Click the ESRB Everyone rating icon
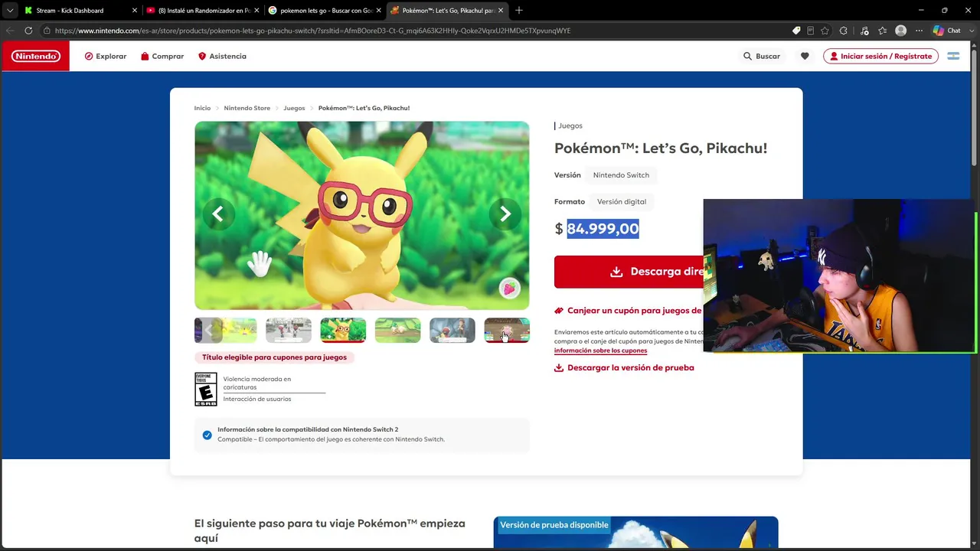This screenshot has height=551, width=980. pos(206,390)
